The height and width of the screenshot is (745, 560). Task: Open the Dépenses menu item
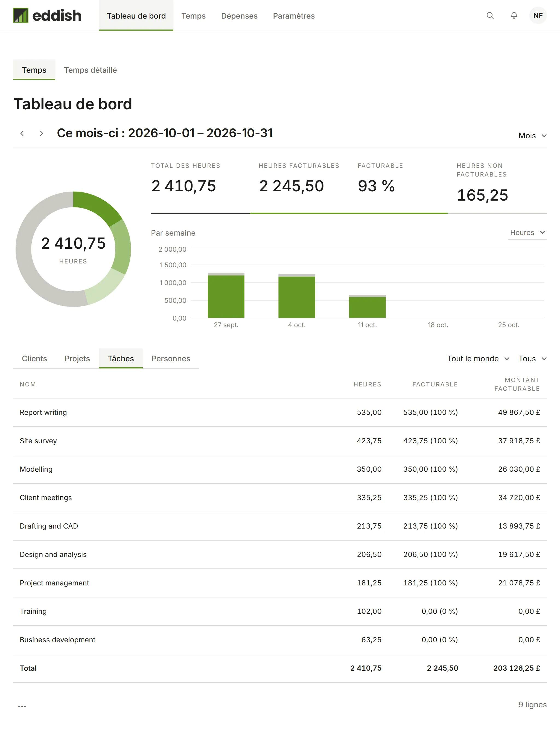[239, 16]
